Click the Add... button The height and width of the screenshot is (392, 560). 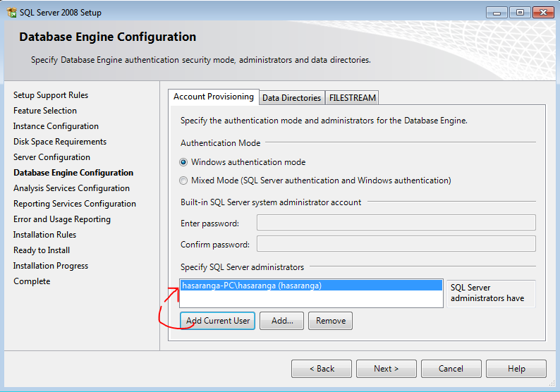coord(282,321)
